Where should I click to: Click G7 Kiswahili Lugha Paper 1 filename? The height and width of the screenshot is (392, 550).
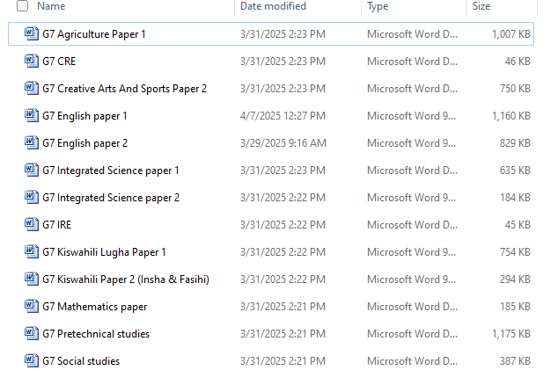tap(104, 252)
